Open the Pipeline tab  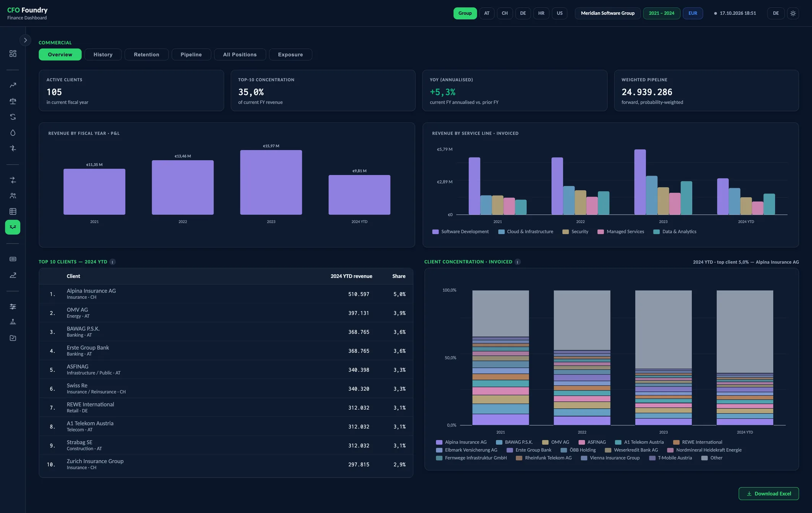(x=191, y=54)
